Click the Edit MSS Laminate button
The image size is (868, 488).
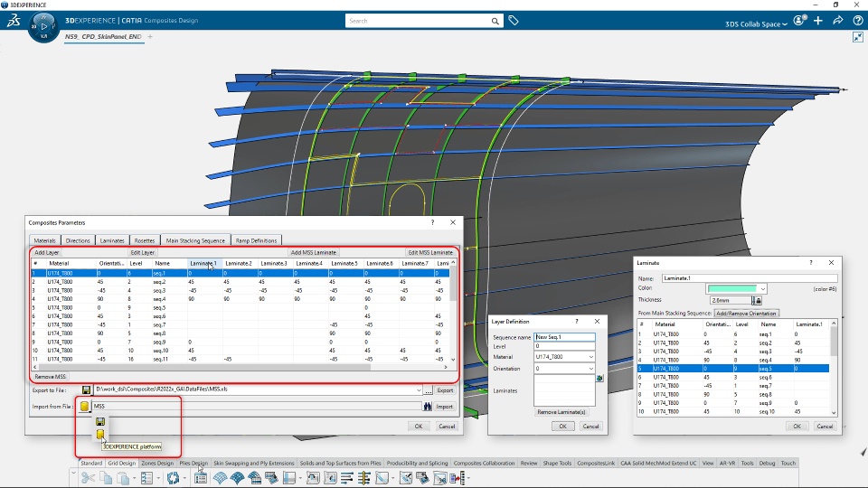pyautogui.click(x=430, y=252)
